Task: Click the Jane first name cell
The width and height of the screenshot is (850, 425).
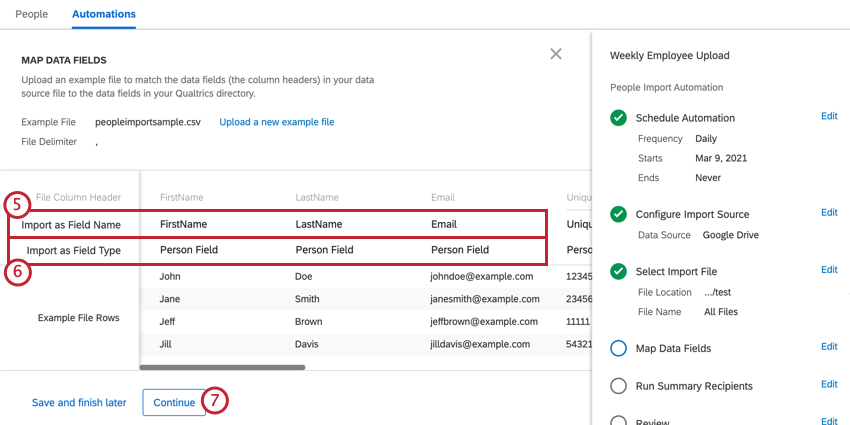Action: click(170, 299)
